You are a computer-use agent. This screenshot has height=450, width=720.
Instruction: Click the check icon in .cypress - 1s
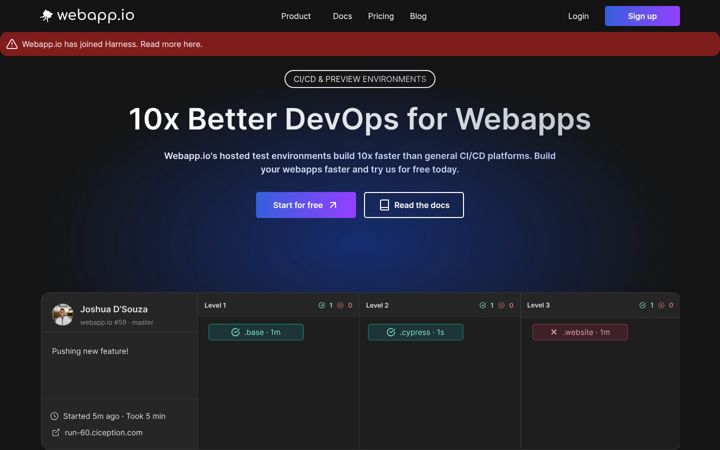391,332
